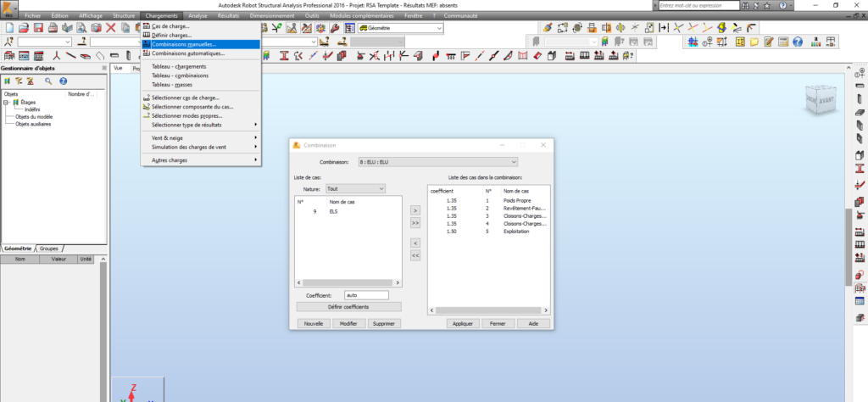This screenshot has width=868, height=402.
Task: Open the Géométrie layout dropdown
Action: 401,28
